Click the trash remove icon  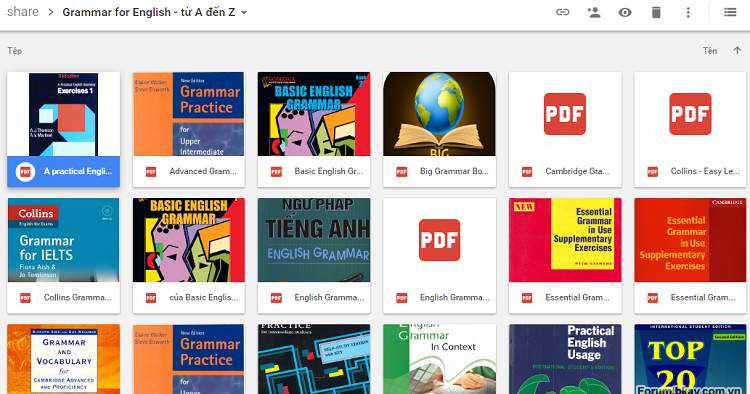click(x=656, y=12)
